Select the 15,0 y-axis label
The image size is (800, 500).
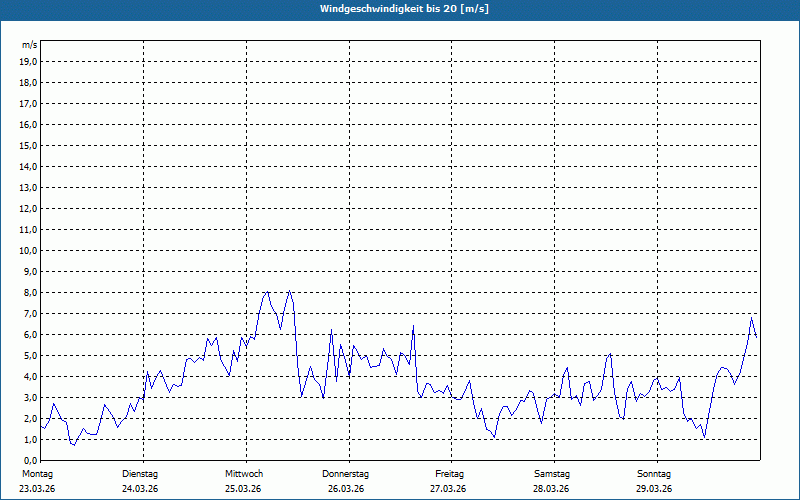click(x=28, y=145)
